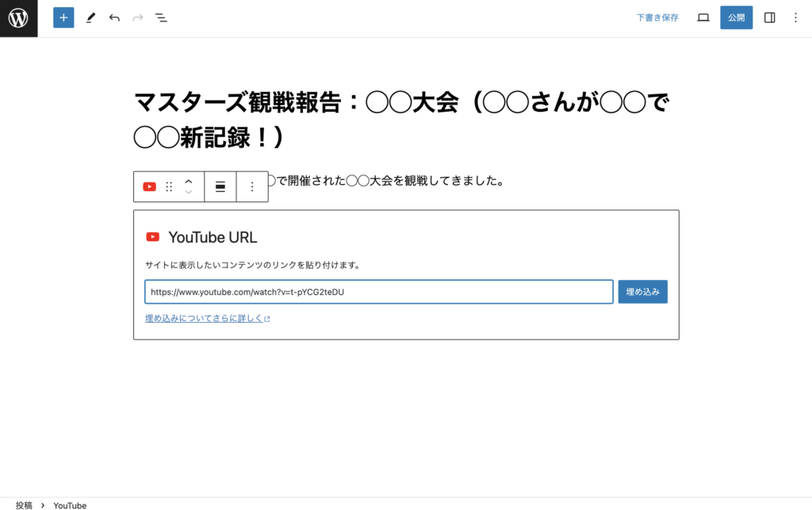This screenshot has height=510, width=812.
Task: Open the block inserter plus button
Action: tap(63, 17)
